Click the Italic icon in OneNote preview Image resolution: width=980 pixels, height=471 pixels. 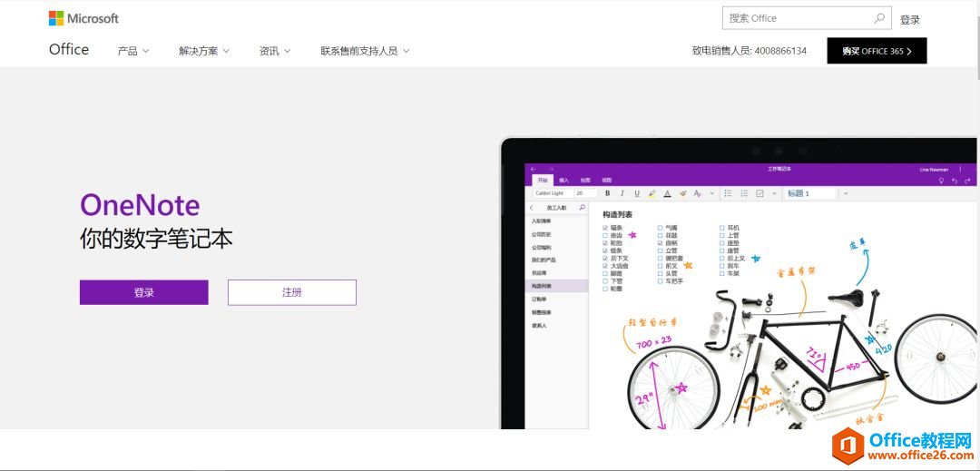622,193
